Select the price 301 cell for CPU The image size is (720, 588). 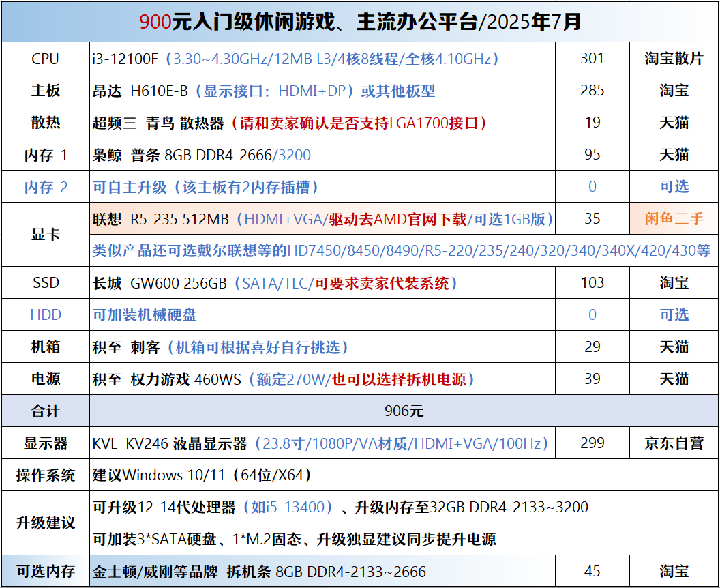pyautogui.click(x=592, y=59)
